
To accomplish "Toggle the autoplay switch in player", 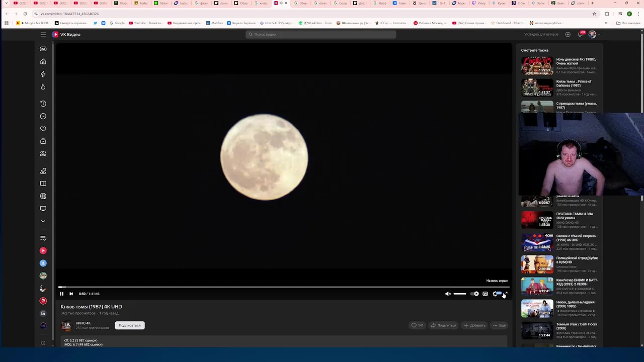I will click(474, 294).
